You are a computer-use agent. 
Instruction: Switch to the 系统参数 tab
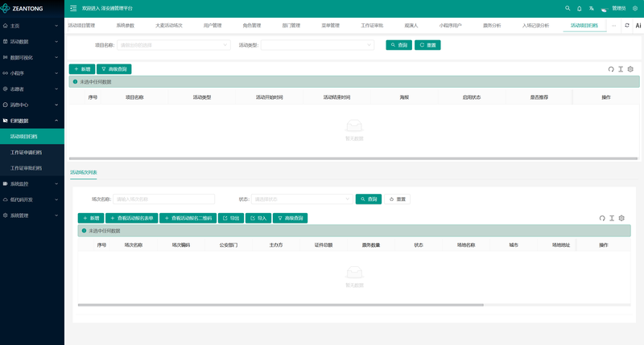pos(126,26)
